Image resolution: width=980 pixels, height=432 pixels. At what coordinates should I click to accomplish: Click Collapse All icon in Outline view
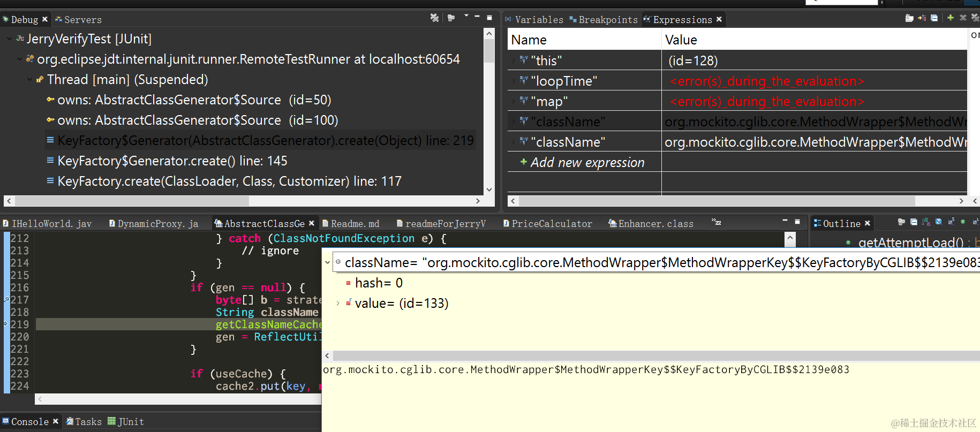pos(914,222)
